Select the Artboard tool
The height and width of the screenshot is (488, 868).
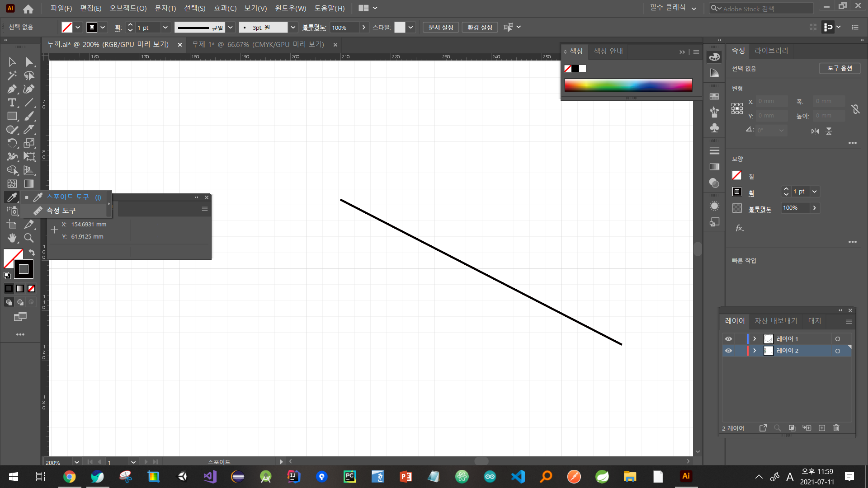12,224
